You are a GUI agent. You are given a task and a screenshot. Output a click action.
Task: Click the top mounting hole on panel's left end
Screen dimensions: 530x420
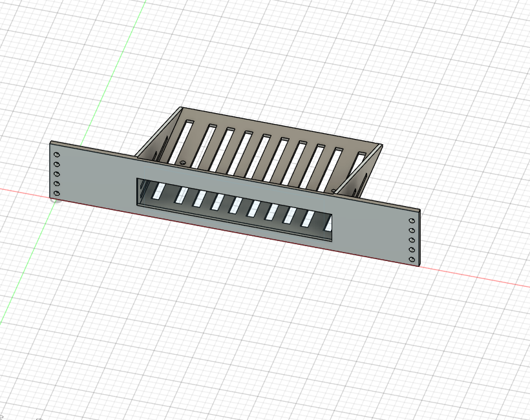(x=57, y=155)
